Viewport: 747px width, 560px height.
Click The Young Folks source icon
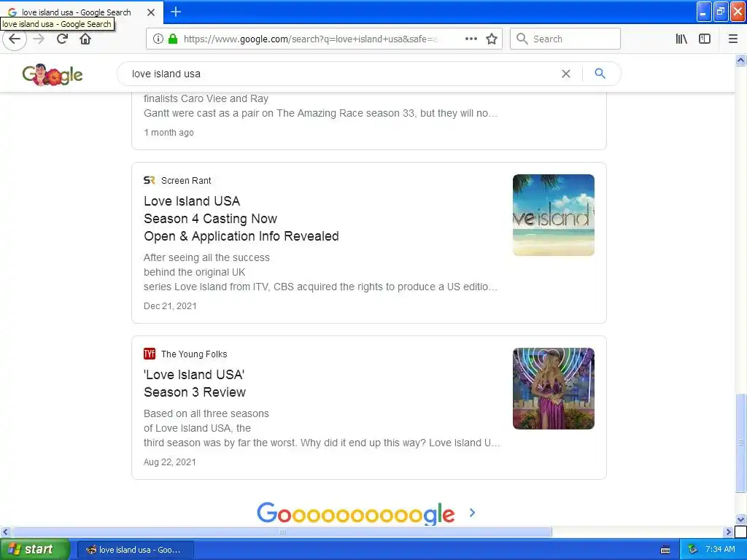149,354
